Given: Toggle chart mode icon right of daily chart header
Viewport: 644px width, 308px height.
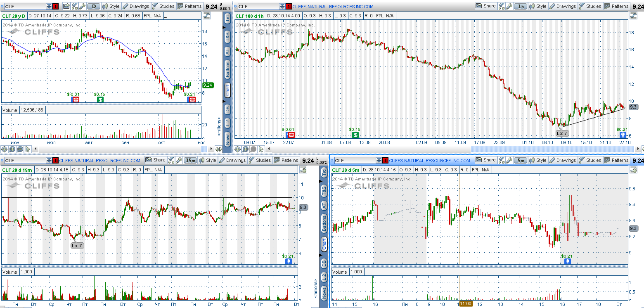Looking at the screenshot, I should (206, 16).
